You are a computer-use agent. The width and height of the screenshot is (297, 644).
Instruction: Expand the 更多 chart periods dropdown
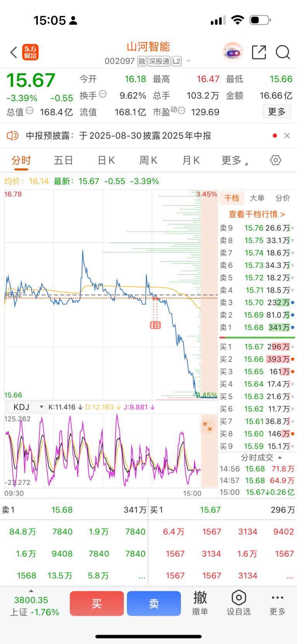[234, 161]
